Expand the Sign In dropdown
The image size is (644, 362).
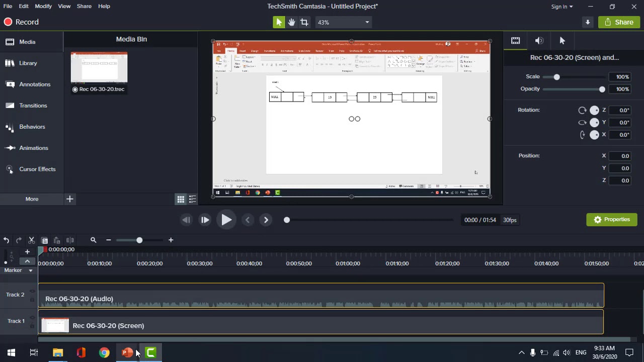point(561,7)
